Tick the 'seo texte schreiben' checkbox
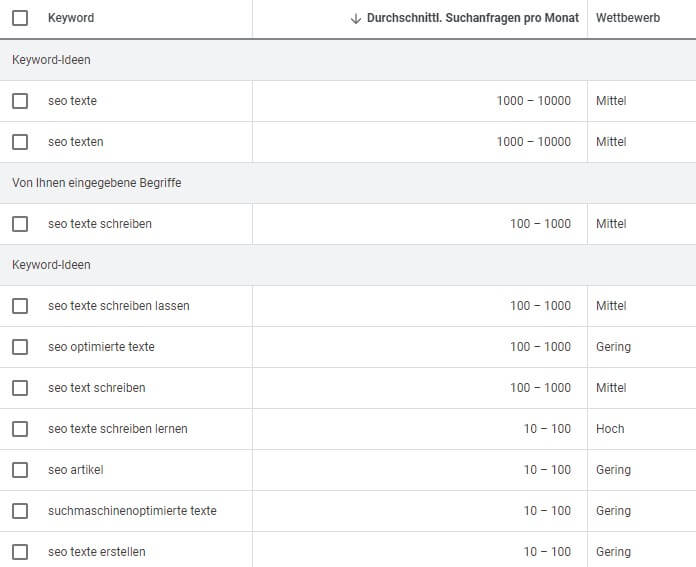 (20, 224)
